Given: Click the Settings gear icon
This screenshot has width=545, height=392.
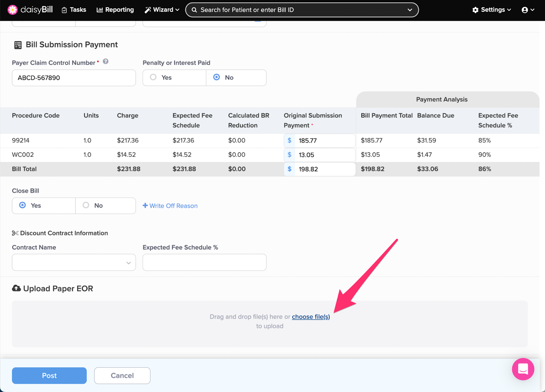Looking at the screenshot, I should coord(475,10).
